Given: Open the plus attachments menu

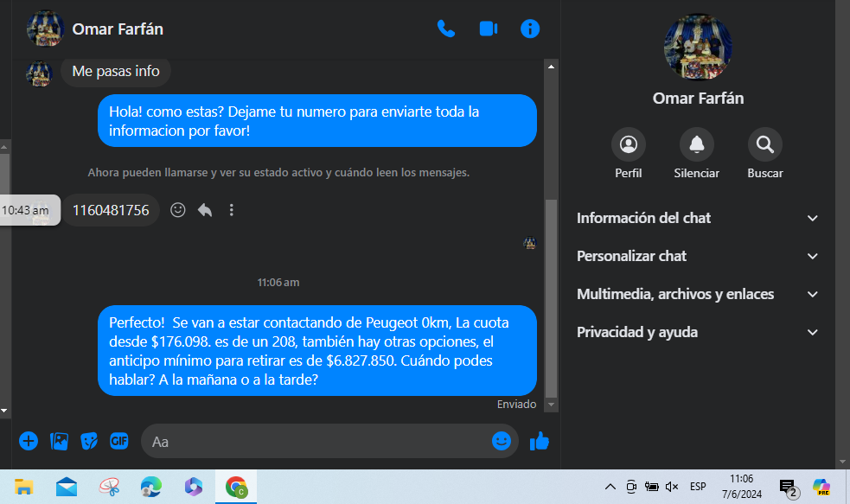Looking at the screenshot, I should coord(29,441).
